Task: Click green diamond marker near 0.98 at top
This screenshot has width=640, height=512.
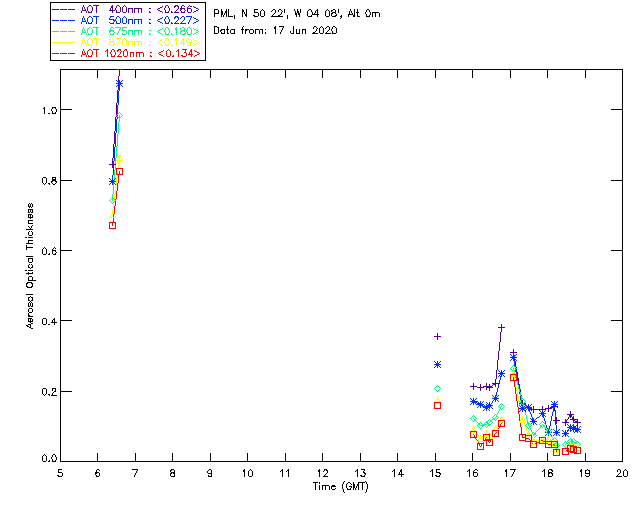Action: 119,116
